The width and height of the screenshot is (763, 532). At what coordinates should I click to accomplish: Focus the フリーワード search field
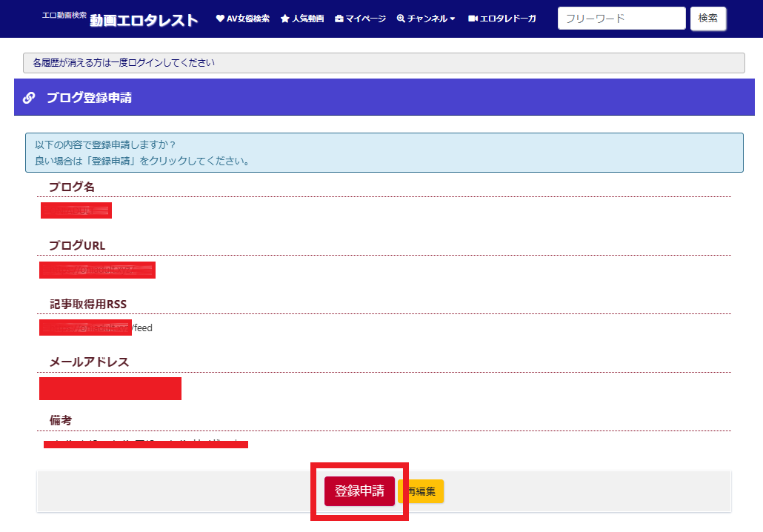tap(621, 19)
